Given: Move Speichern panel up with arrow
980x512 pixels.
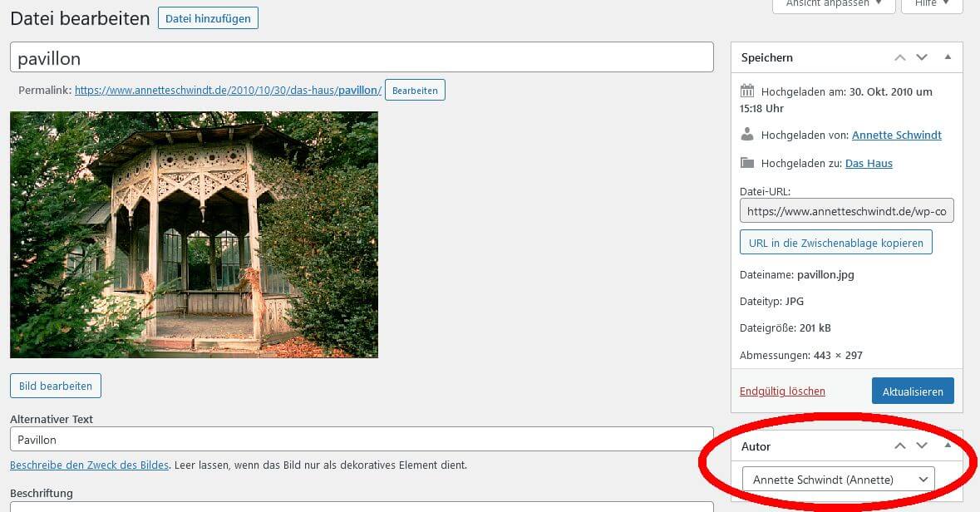Looking at the screenshot, I should pos(900,57).
